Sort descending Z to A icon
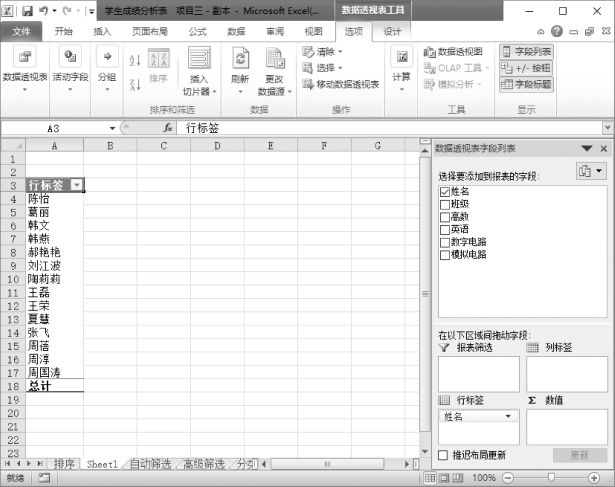Image resolution: width=615 pixels, height=487 pixels. coord(135,84)
